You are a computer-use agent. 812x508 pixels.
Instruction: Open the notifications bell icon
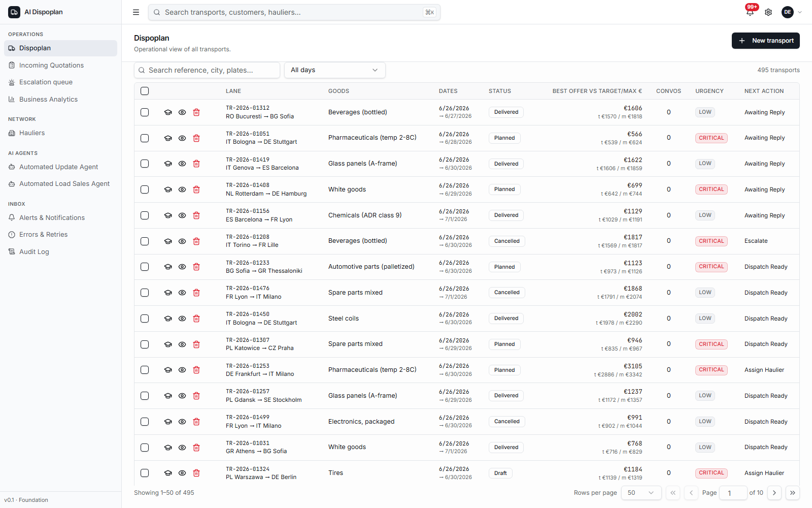click(750, 12)
